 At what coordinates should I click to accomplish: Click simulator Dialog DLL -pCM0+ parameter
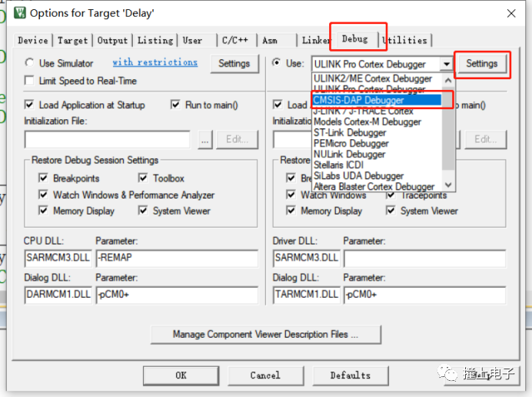(177, 294)
